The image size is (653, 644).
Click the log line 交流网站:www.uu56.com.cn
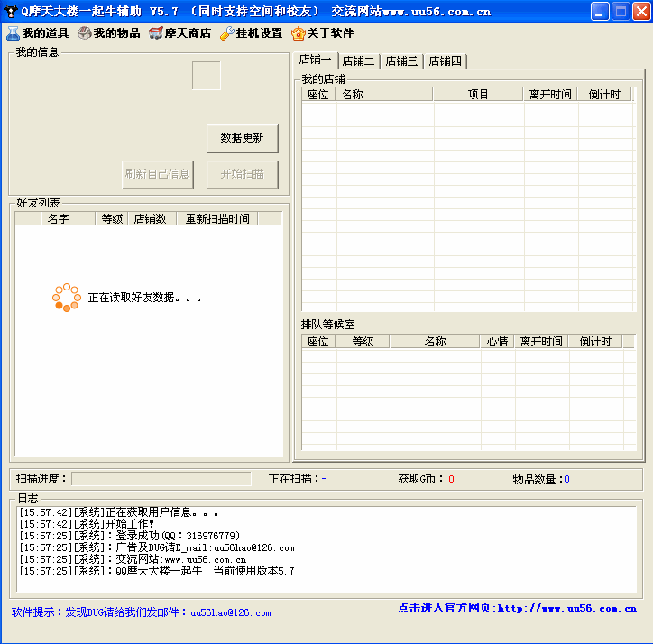[x=133, y=559]
